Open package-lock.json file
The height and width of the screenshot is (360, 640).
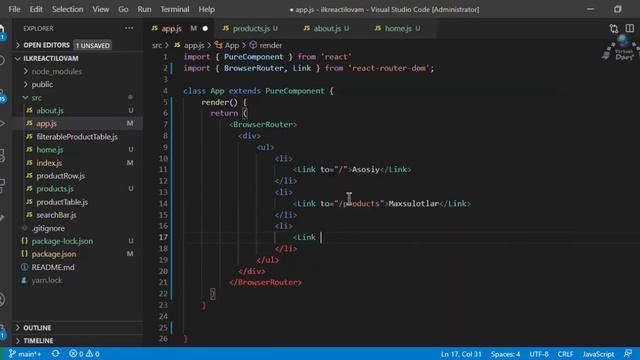78,241
